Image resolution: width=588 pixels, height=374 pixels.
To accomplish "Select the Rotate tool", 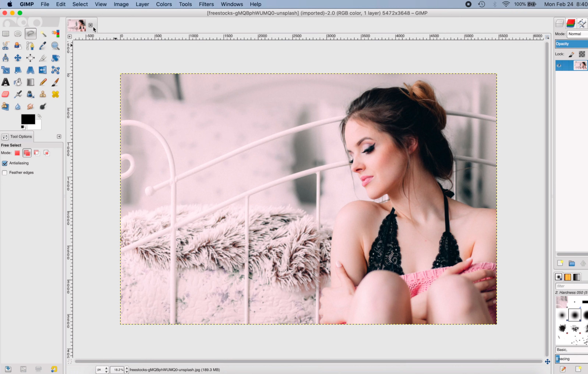I will (x=55, y=58).
